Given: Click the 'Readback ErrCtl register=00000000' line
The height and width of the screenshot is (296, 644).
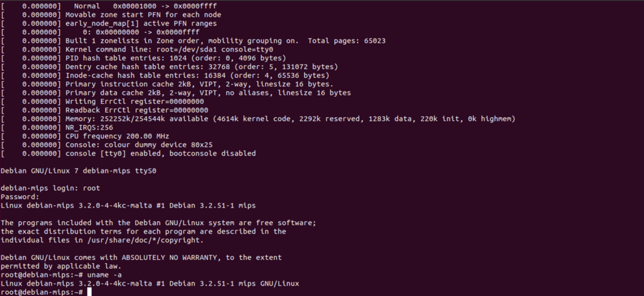Looking at the screenshot, I should point(105,110).
